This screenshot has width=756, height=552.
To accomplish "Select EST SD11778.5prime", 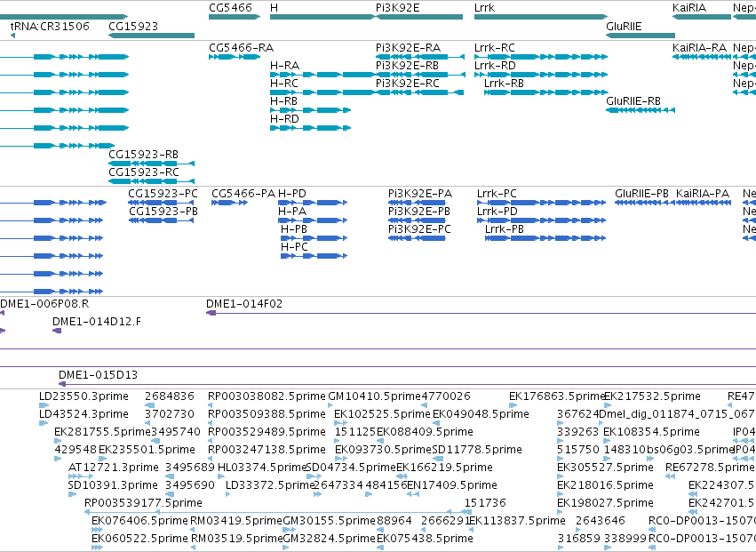I will coord(438,459).
